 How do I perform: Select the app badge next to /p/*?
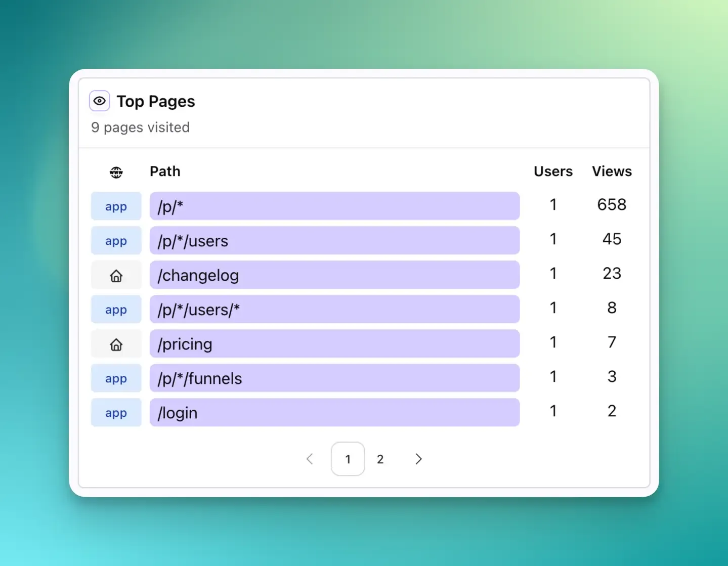(116, 206)
